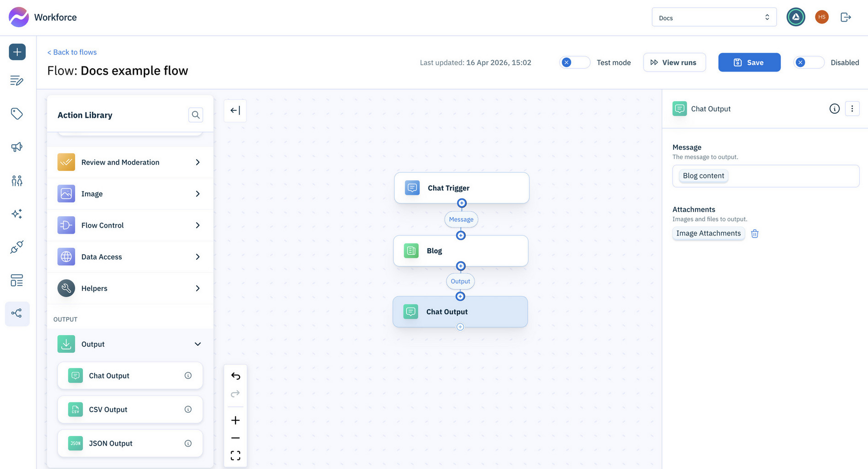The height and width of the screenshot is (469, 868).
Task: Click the Image Attachments tag
Action: point(708,233)
